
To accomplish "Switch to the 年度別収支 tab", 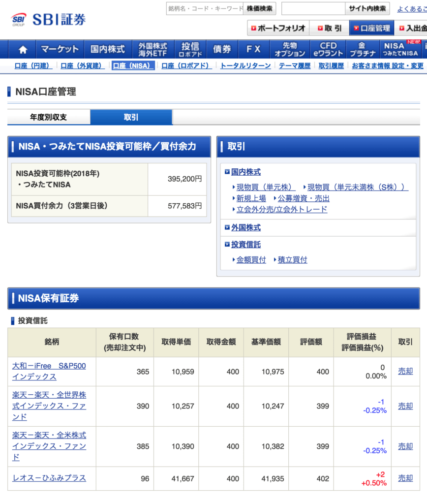I will point(49,117).
